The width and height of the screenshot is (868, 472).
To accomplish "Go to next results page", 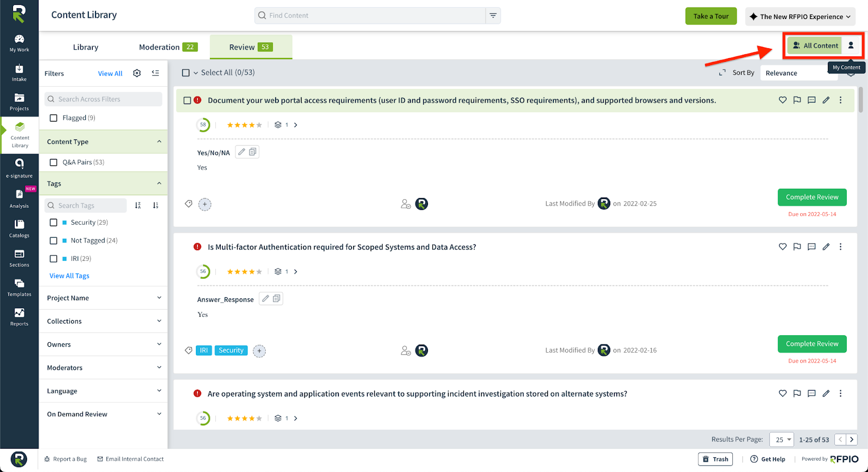I will 852,439.
